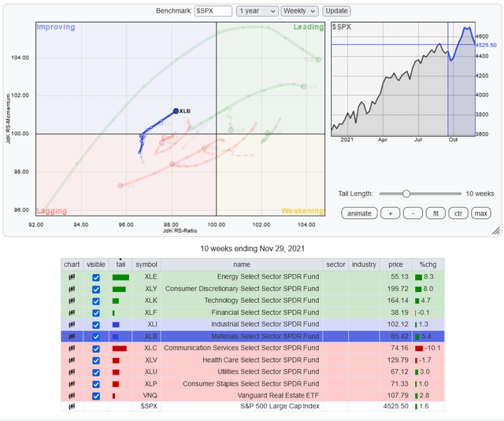Toggle XLV visibility checkbox

pyautogui.click(x=96, y=360)
